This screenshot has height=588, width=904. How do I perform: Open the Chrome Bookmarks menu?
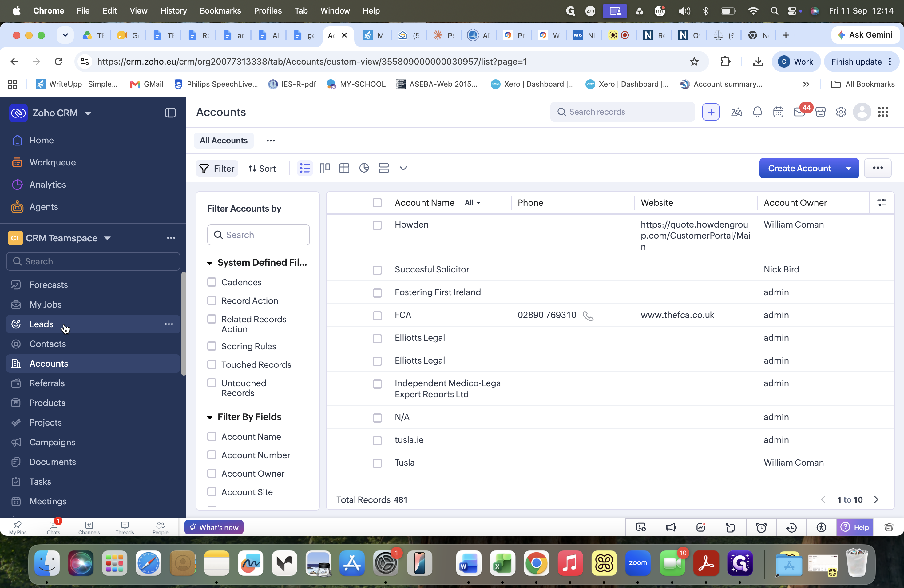[x=220, y=11]
